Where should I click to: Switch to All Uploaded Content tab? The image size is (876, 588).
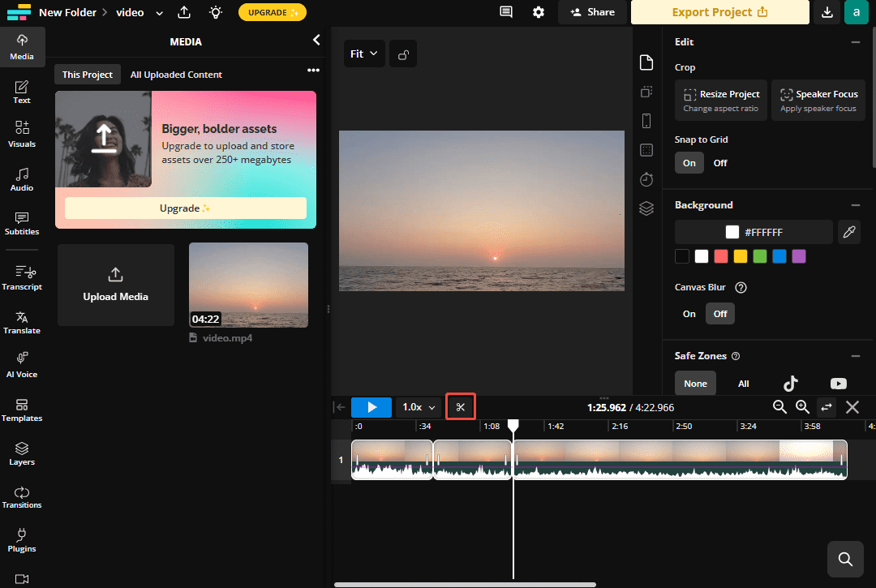[176, 75]
